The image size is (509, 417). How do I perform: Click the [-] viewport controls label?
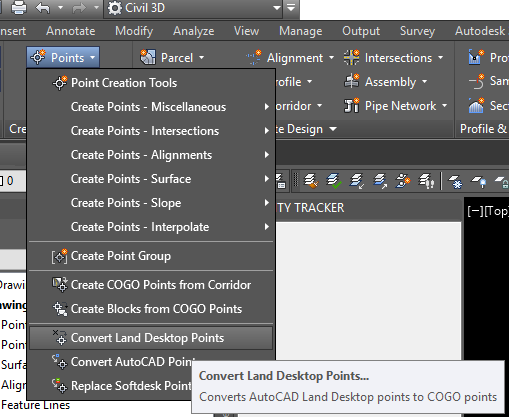475,211
